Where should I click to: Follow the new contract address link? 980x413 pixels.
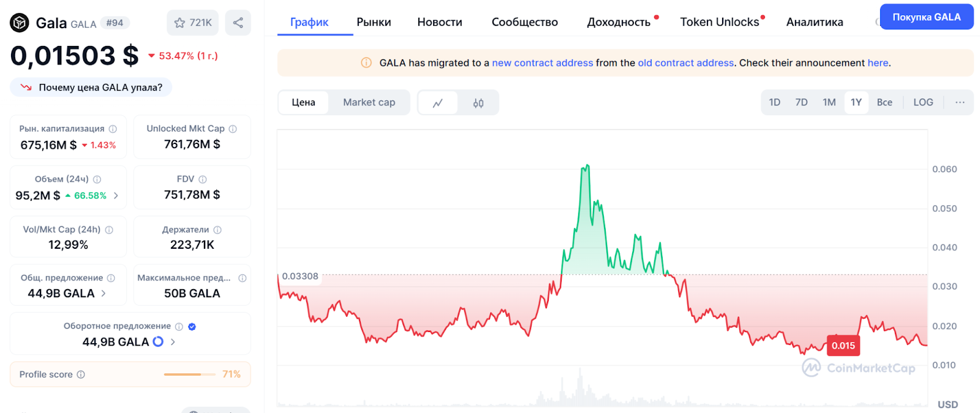543,63
